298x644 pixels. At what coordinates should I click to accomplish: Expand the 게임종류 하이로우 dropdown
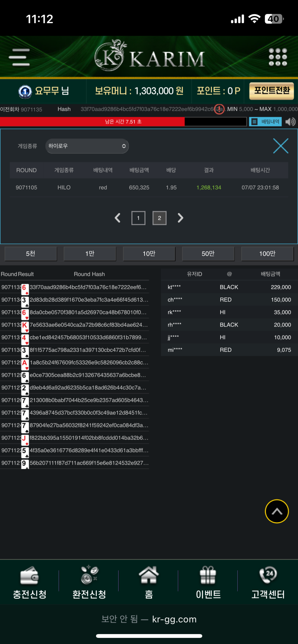tap(87, 146)
